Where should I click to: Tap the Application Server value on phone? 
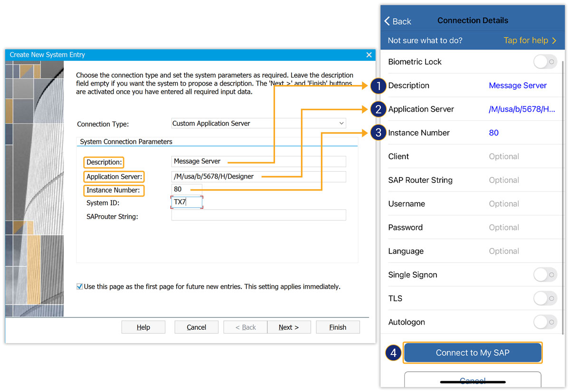(x=522, y=109)
